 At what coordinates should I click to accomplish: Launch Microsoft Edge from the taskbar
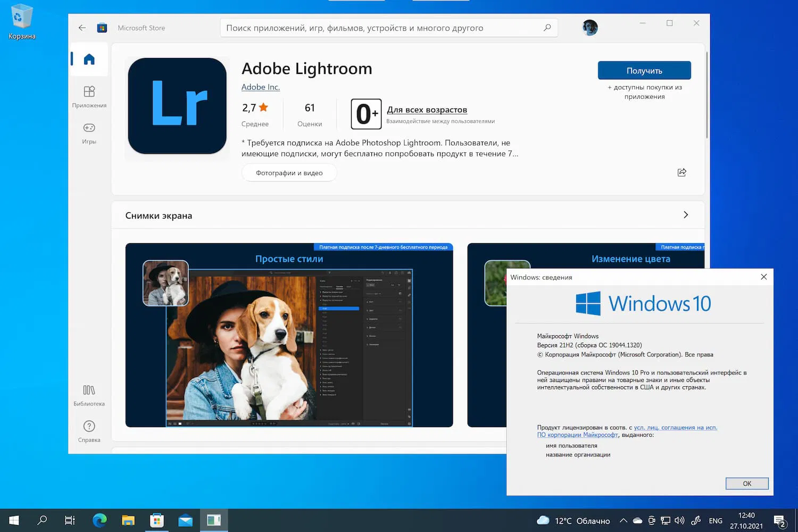pos(99,520)
